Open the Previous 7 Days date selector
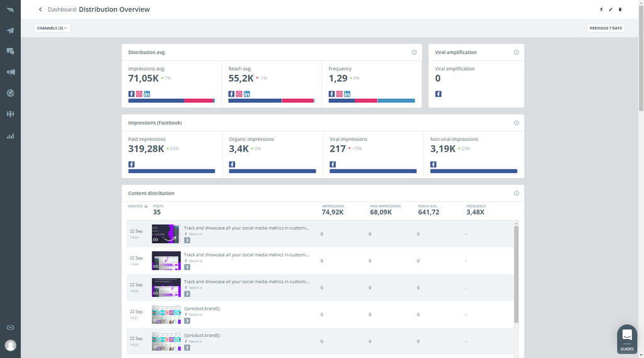The height and width of the screenshot is (358, 644). 606,28
